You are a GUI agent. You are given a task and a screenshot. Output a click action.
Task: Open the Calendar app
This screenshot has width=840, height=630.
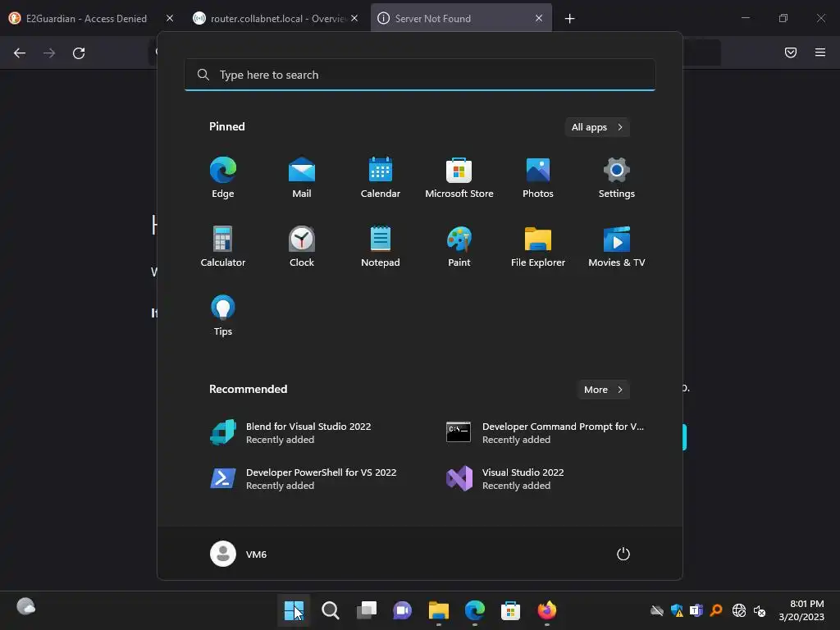pos(381,178)
